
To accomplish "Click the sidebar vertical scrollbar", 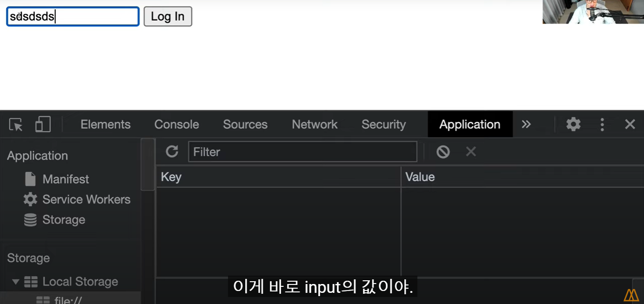I will coord(148,165).
